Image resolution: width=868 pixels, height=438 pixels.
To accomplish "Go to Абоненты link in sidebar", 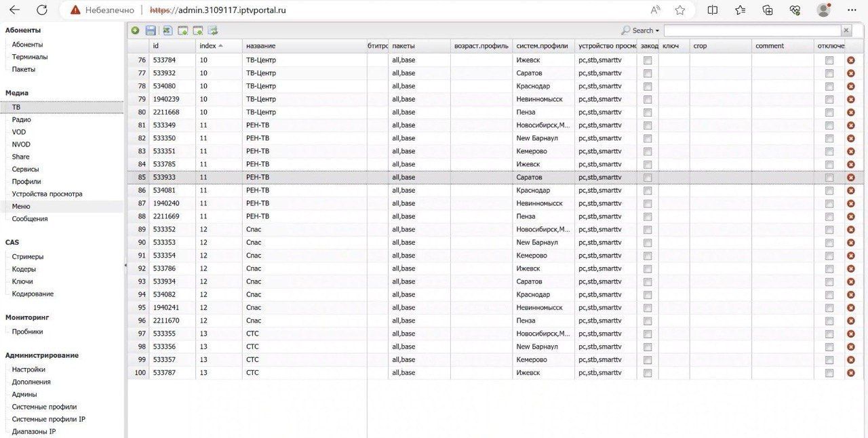I will click(27, 45).
